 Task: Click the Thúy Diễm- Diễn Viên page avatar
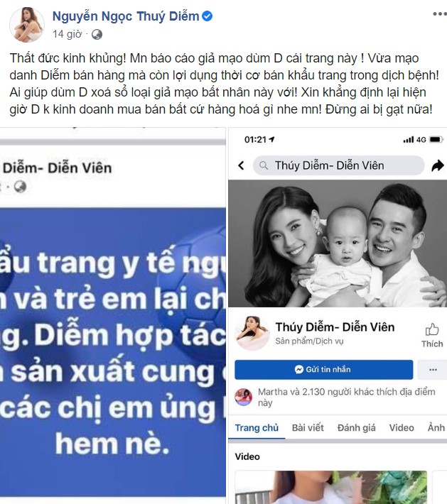(x=252, y=333)
